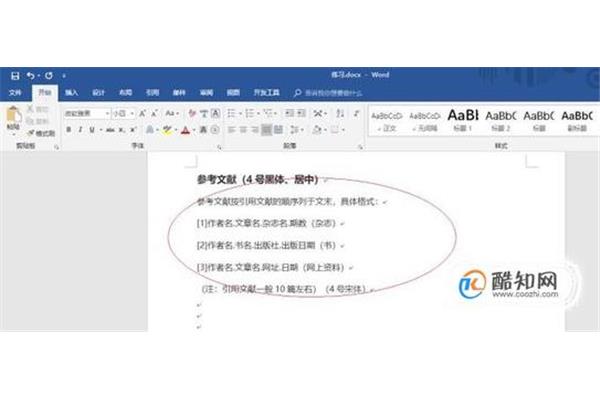Viewport: 600px width, 400px height.
Task: Apply a numbered list
Action: tap(250, 113)
